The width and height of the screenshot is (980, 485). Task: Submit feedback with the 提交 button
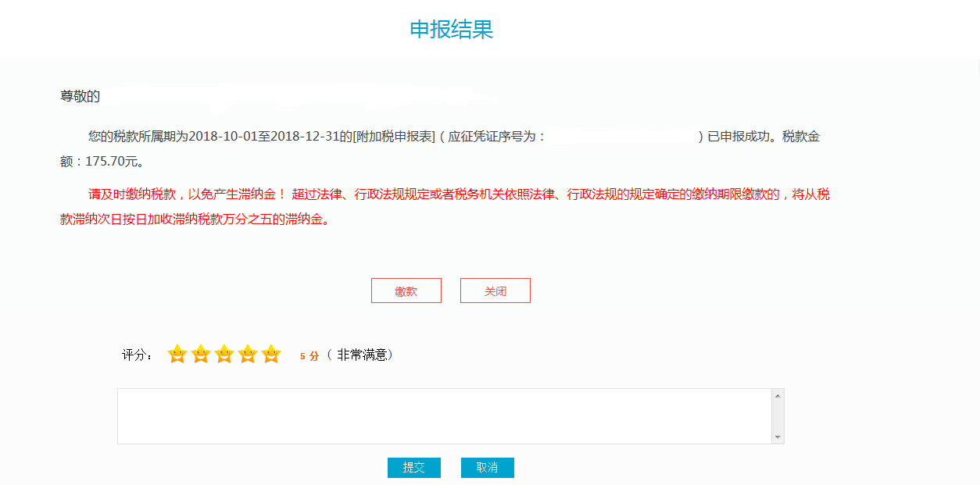[x=413, y=468]
